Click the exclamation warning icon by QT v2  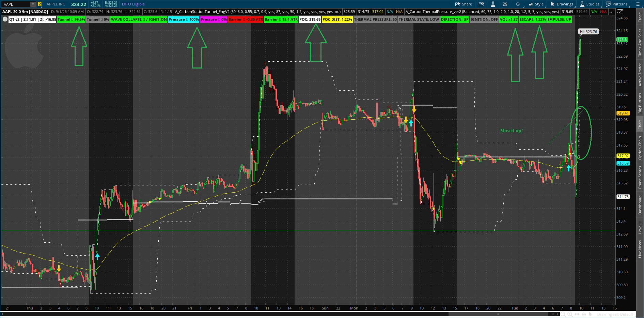5,19
